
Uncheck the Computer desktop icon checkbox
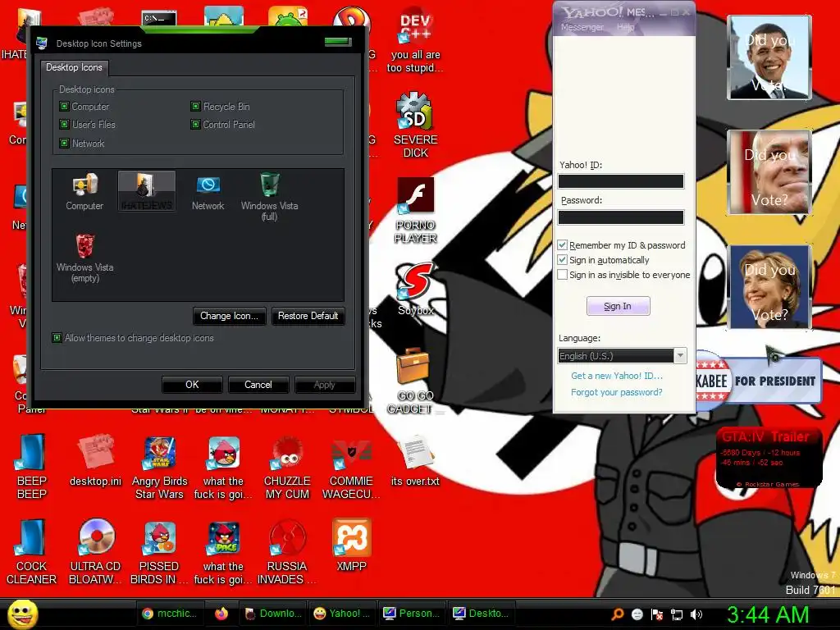pos(64,106)
